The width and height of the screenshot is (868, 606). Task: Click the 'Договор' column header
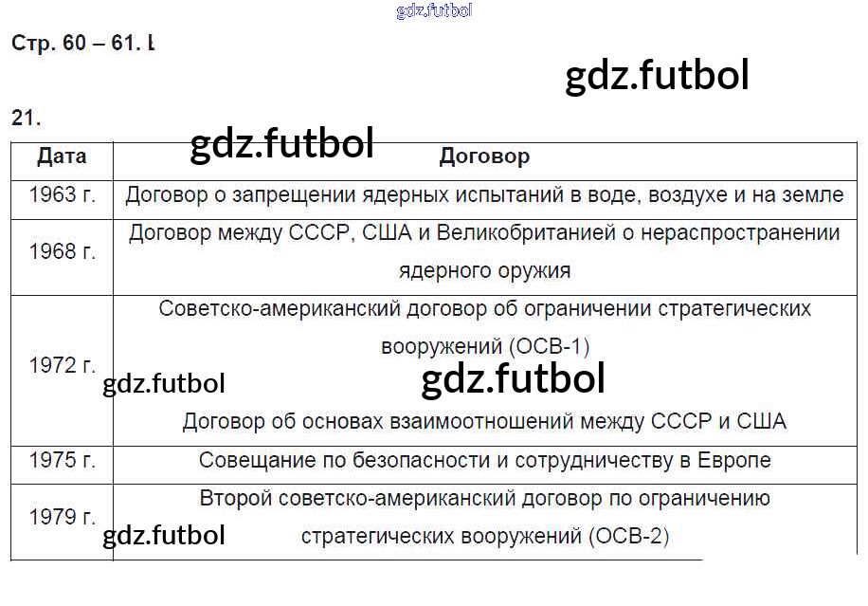(484, 156)
